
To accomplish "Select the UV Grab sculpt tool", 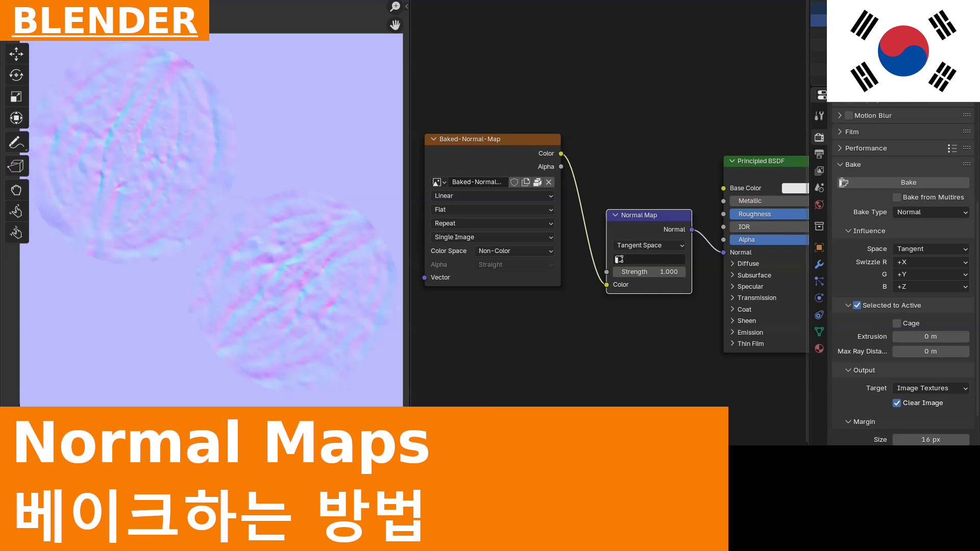I will pos(16,190).
